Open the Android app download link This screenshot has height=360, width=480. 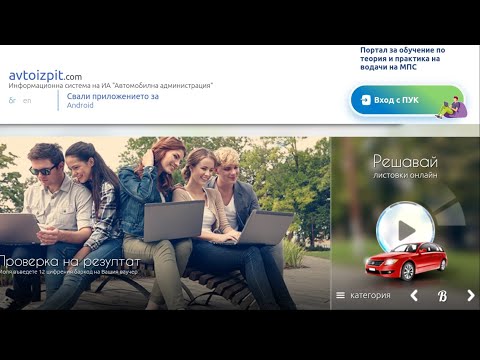(113, 100)
